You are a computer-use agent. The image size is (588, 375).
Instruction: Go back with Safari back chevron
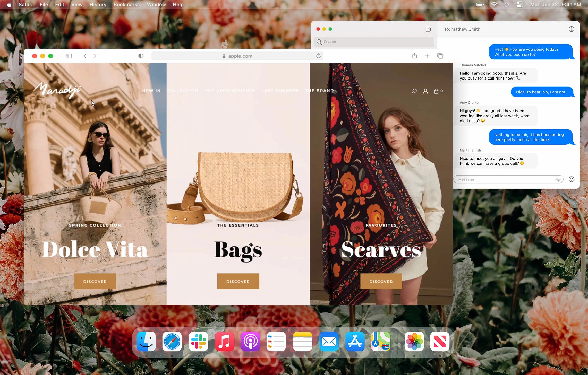(x=85, y=56)
